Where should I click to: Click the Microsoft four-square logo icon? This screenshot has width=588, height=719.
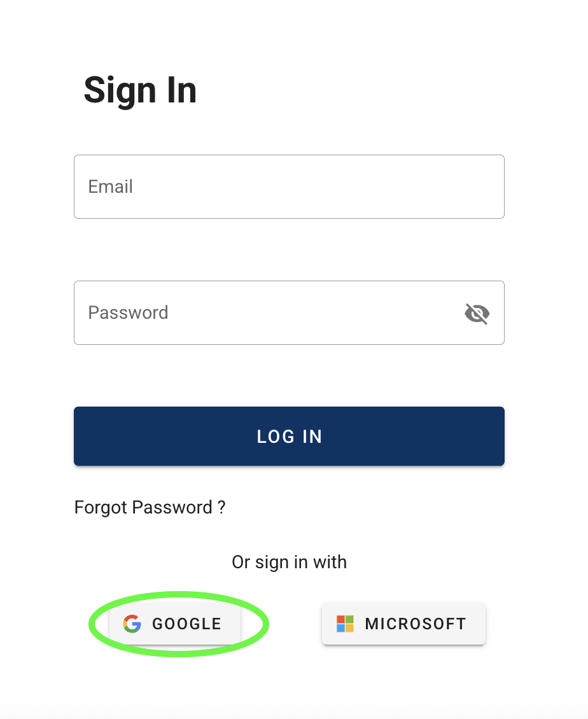345,624
